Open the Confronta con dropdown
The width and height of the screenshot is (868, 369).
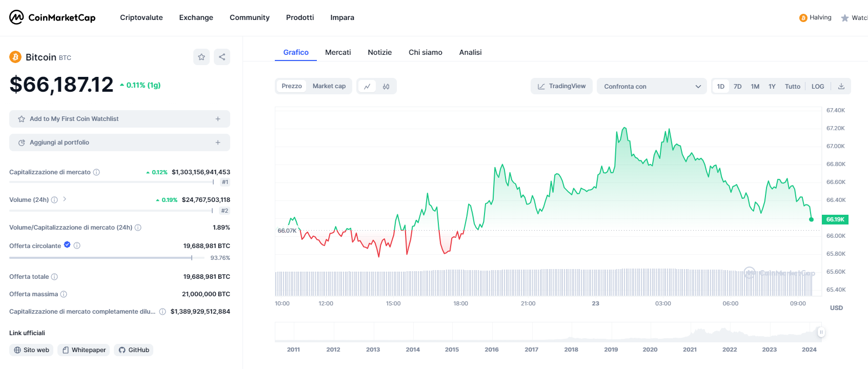click(651, 87)
